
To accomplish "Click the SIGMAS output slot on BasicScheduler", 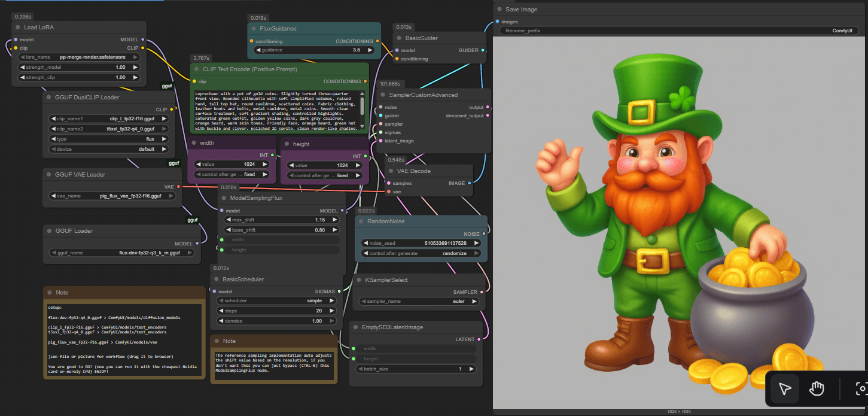I will [x=340, y=291].
